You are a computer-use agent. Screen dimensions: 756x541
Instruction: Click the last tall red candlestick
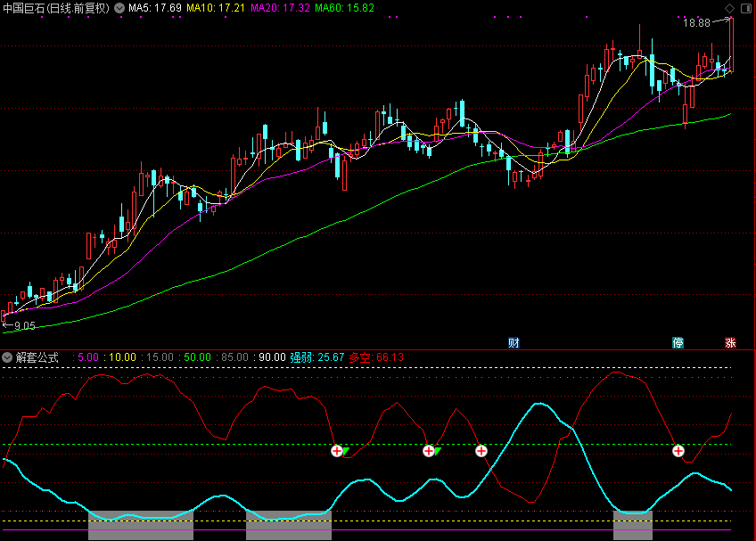coord(731,45)
